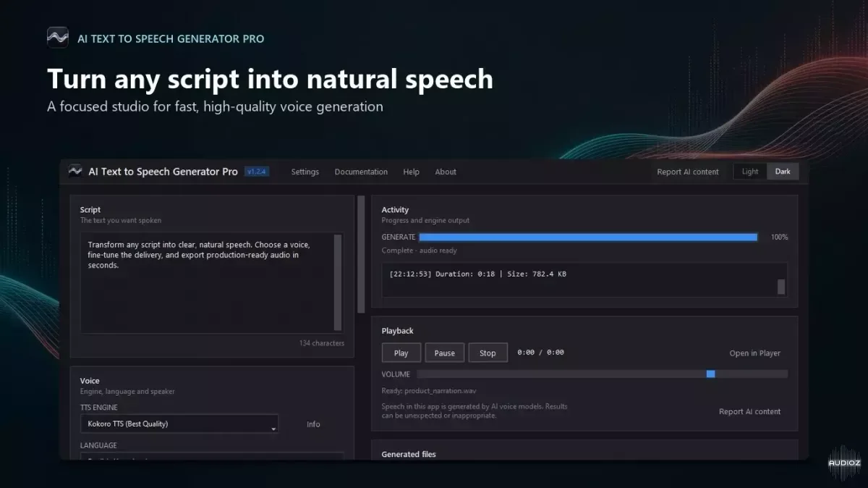This screenshot has width=868, height=488.
Task: Click the 134 characters counter
Action: coord(322,343)
